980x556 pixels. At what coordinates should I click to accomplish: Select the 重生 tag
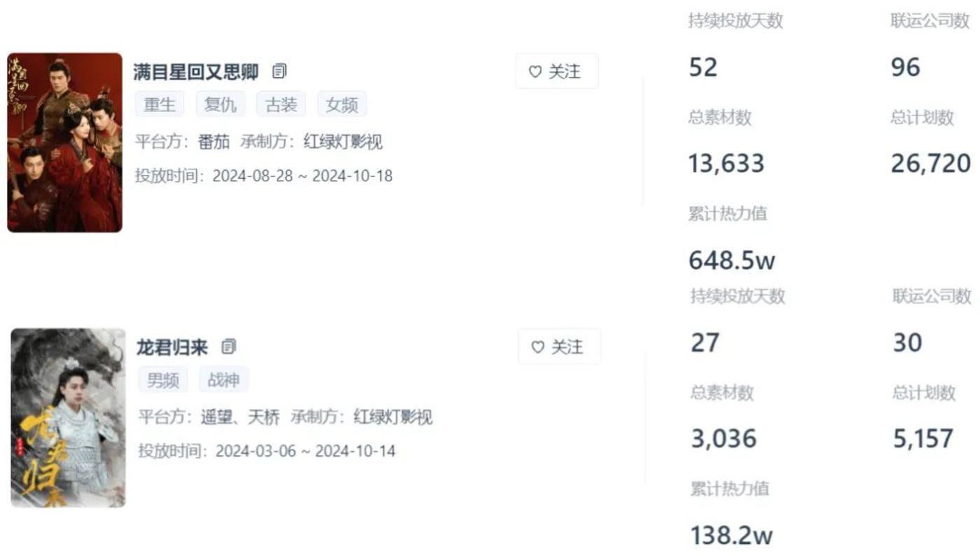[160, 105]
